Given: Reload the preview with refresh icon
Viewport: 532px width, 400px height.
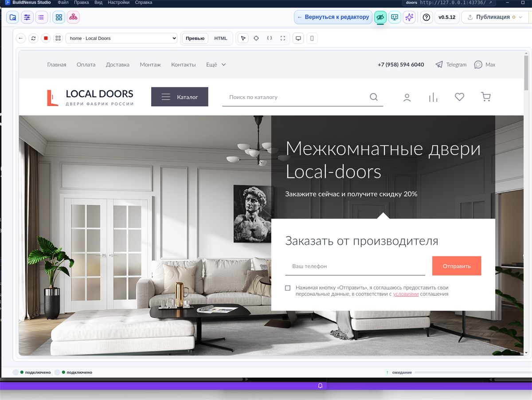Looking at the screenshot, I should pos(33,38).
